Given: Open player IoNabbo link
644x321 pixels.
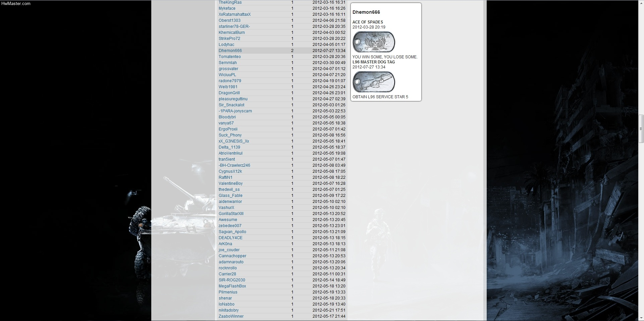Looking at the screenshot, I should (x=226, y=304).
